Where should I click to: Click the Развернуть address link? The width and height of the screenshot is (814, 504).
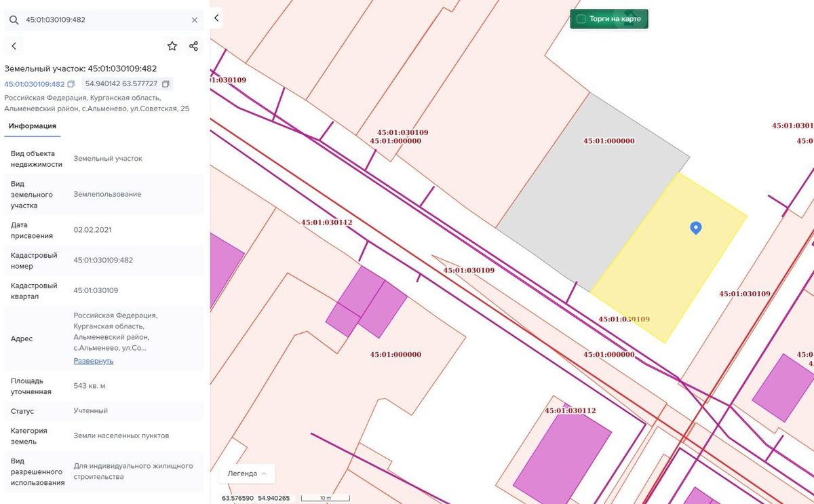(94, 361)
